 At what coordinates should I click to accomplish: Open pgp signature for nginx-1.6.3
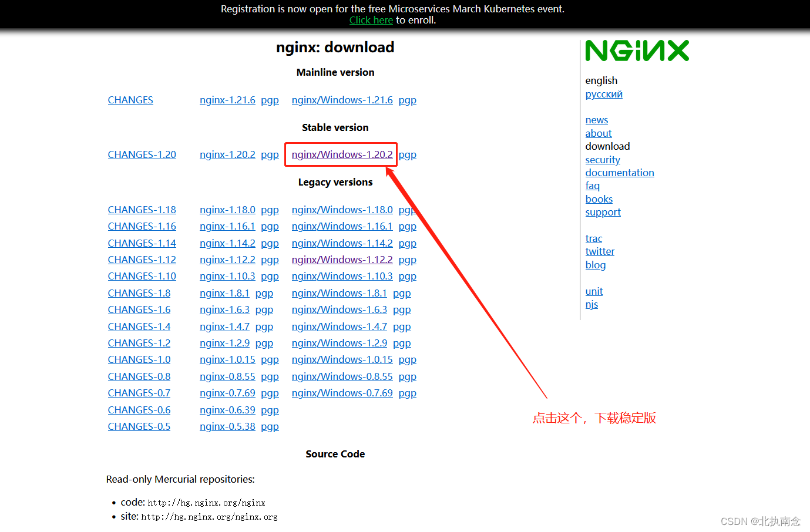pos(264,310)
